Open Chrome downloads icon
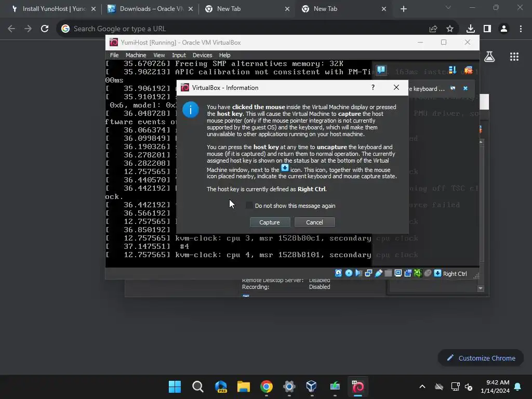Viewport: 532px width, 399px height. click(x=470, y=29)
